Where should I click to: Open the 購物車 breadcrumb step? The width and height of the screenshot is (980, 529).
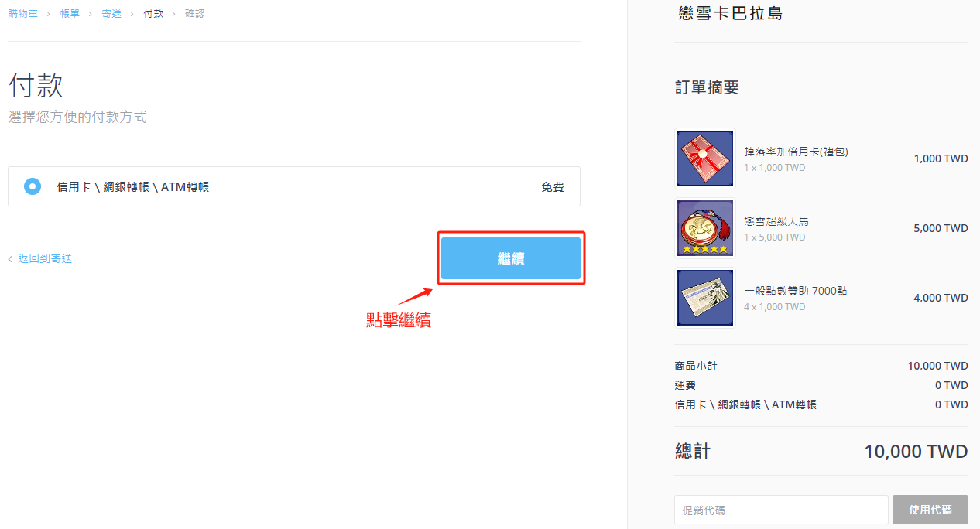click(x=23, y=13)
